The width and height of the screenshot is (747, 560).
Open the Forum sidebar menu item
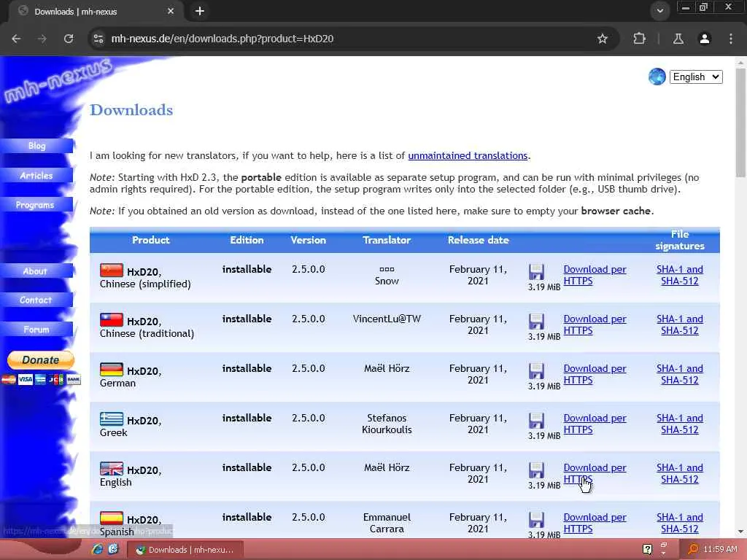[x=36, y=330]
